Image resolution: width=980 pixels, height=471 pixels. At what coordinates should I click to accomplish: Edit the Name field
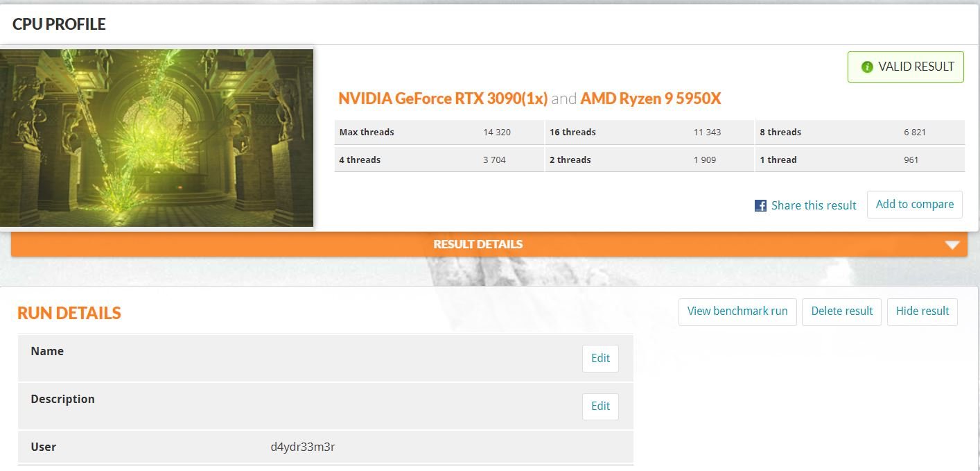[600, 359]
